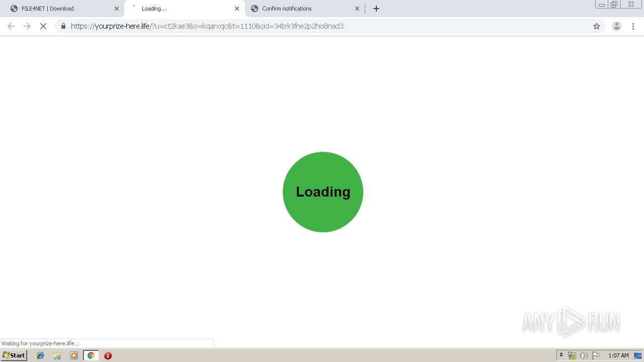Viewport: 644px width, 362px height.
Task: Open the Chrome profile avatar
Action: click(616, 26)
